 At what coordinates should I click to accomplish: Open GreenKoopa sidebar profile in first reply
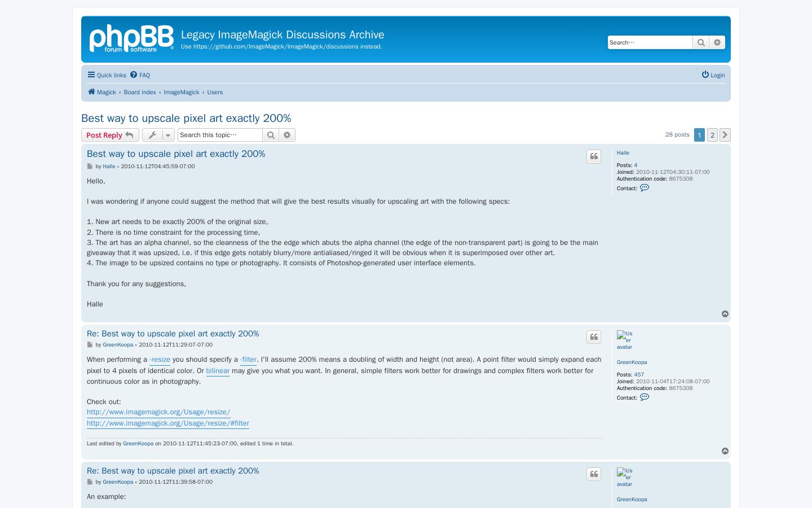coord(632,362)
